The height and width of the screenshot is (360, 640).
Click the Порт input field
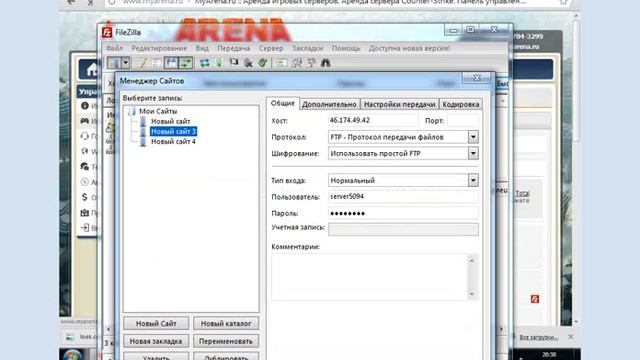(x=462, y=121)
